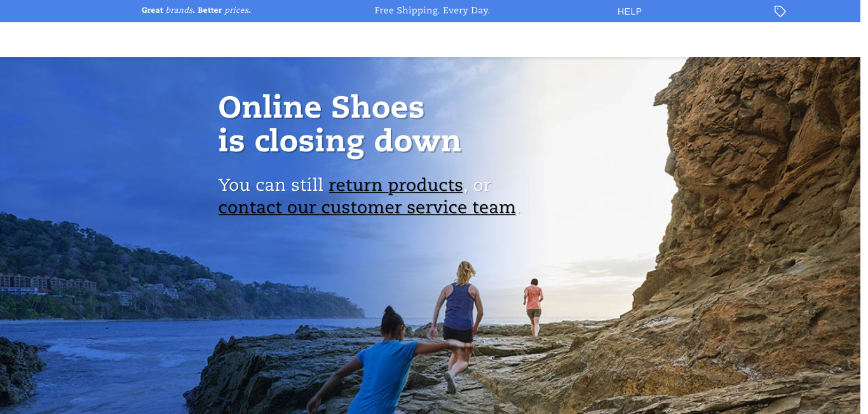Image resolution: width=868 pixels, height=414 pixels.
Task: Click 'Free Shipping. Every Day.' banner text
Action: [432, 11]
